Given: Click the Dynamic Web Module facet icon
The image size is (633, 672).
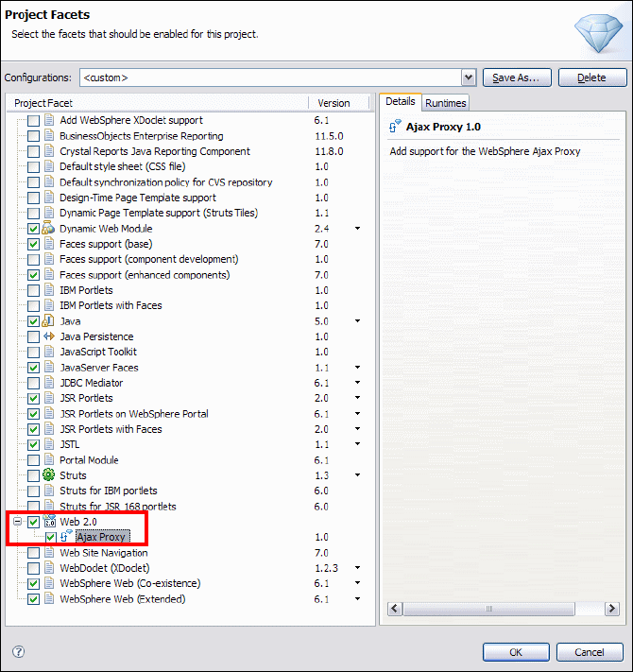Looking at the screenshot, I should click(48, 229).
